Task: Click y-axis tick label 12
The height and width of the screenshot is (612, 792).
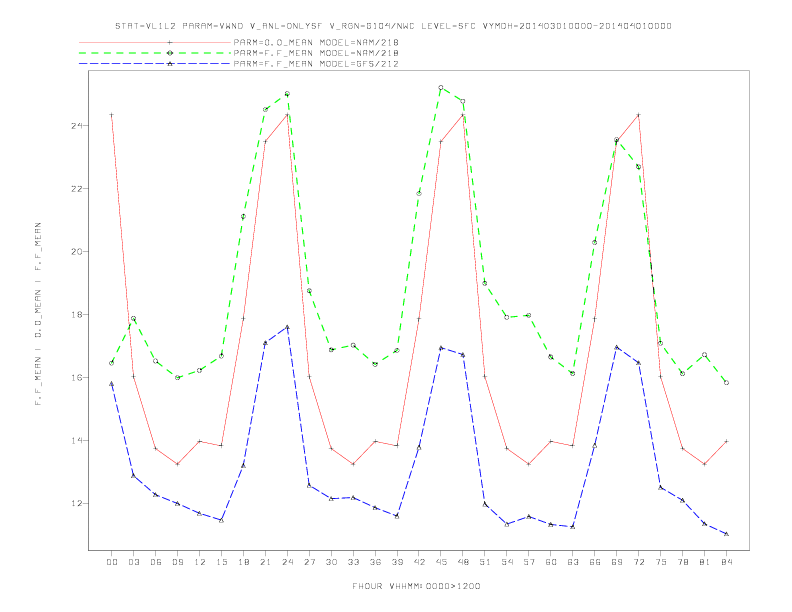Action: tap(77, 503)
